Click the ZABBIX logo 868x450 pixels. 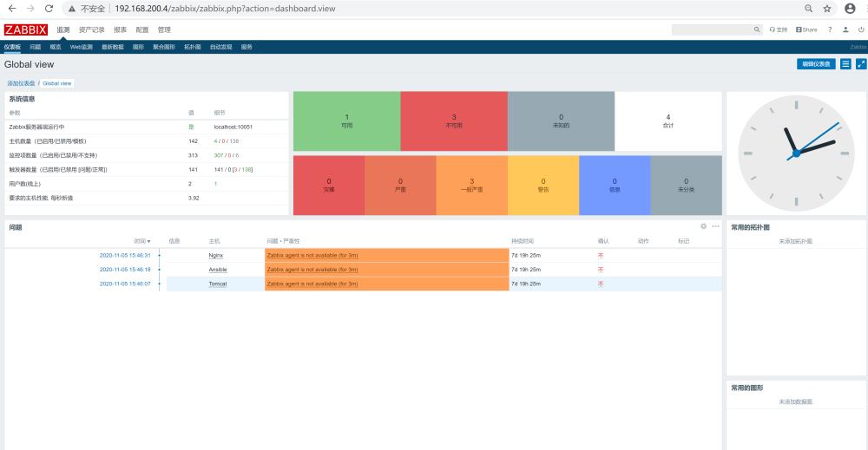(x=26, y=29)
